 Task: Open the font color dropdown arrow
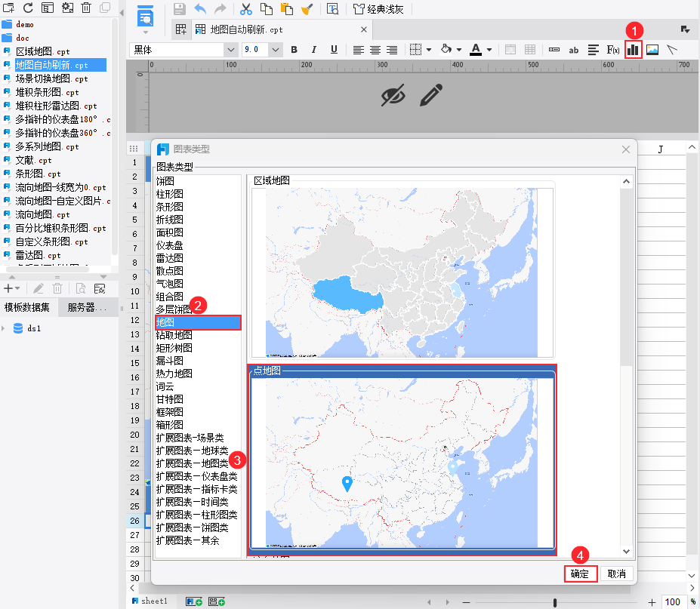(x=489, y=50)
